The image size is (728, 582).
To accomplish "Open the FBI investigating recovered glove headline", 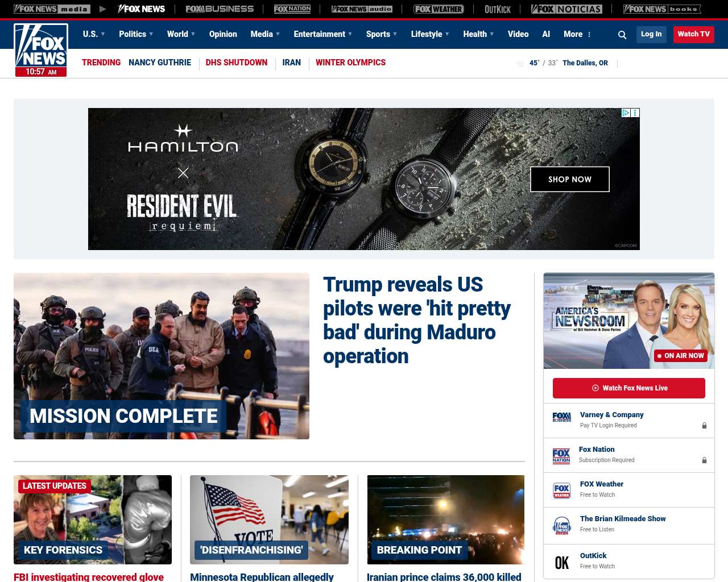I will [89, 577].
